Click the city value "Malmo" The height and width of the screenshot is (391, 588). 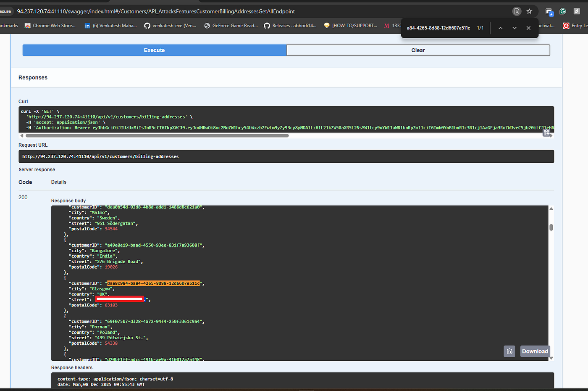[99, 212]
